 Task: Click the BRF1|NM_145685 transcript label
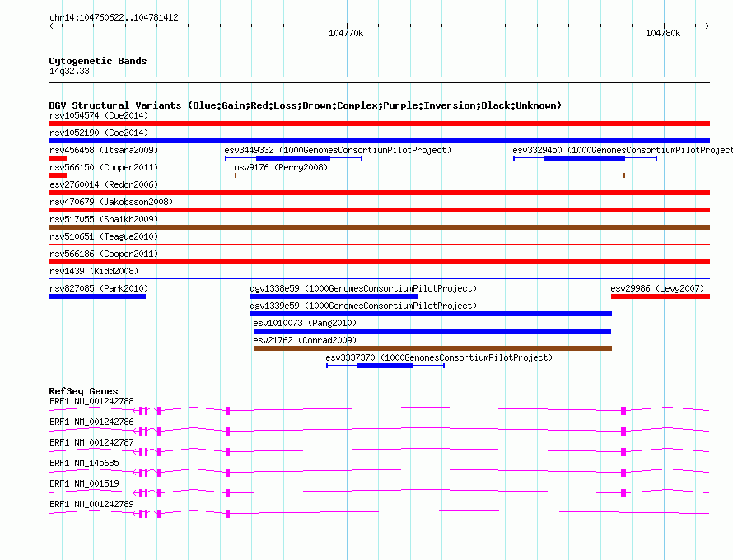coord(84,463)
